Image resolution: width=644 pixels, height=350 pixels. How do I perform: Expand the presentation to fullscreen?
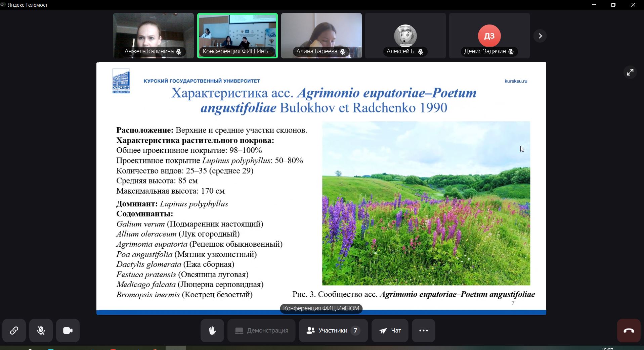630,72
